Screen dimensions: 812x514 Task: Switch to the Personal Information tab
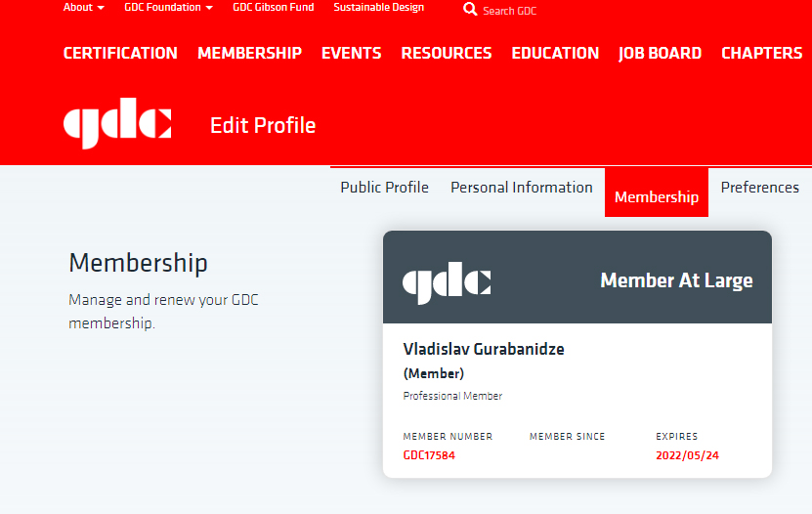(521, 188)
